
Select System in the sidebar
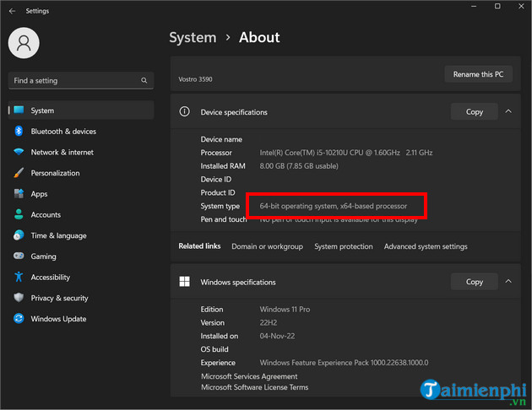click(81, 111)
